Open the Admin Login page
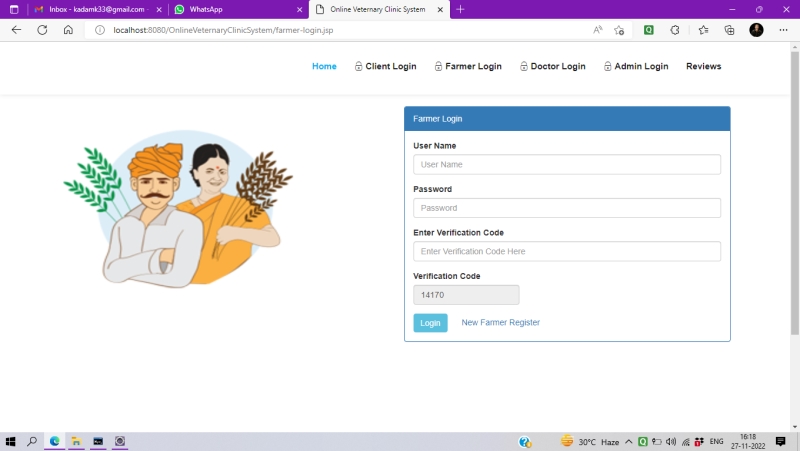The width and height of the screenshot is (800, 451). pos(636,66)
